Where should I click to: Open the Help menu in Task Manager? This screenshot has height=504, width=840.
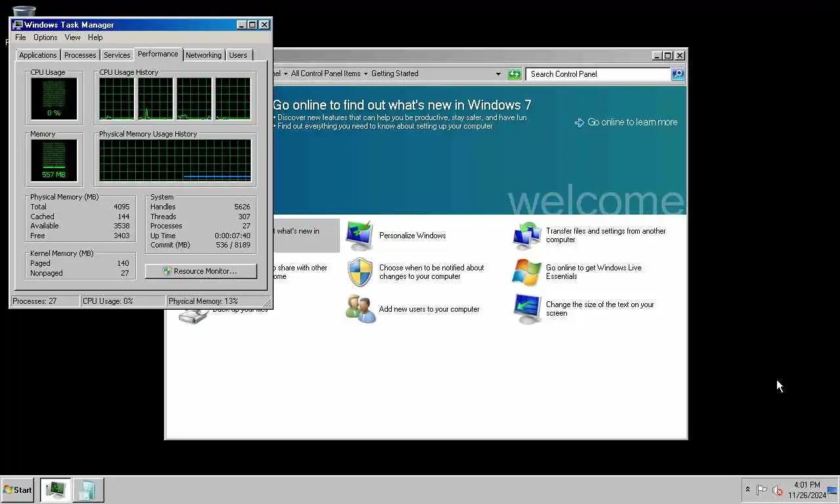coord(95,37)
